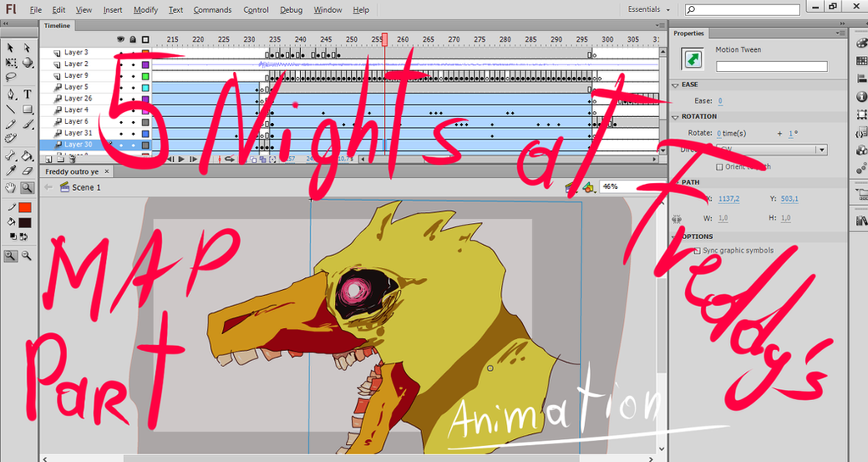Select the Text tool
Viewport: 868px width, 462px height.
coord(27,95)
